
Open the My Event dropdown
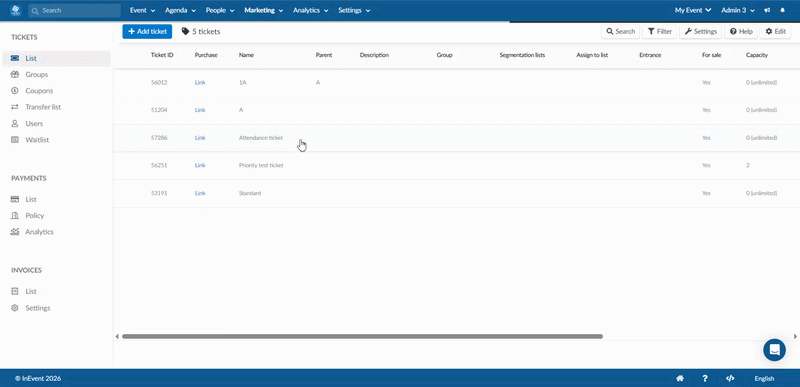(x=693, y=10)
